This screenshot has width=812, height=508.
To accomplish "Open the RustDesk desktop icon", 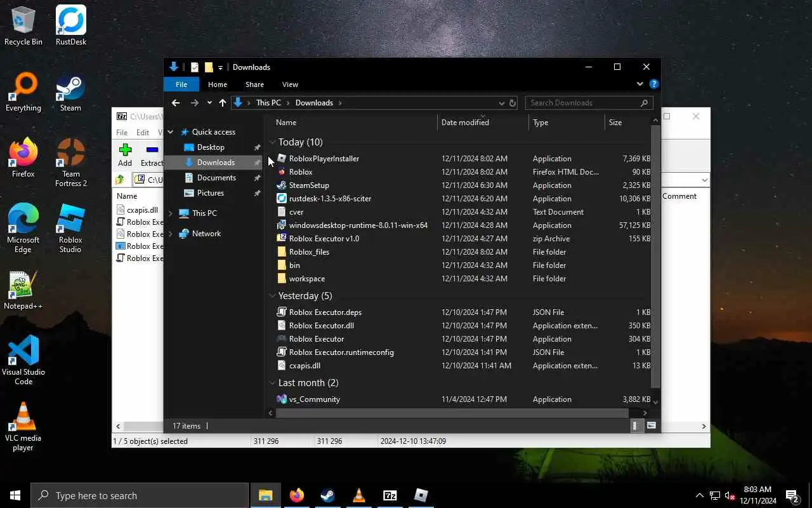I will click(x=70, y=26).
